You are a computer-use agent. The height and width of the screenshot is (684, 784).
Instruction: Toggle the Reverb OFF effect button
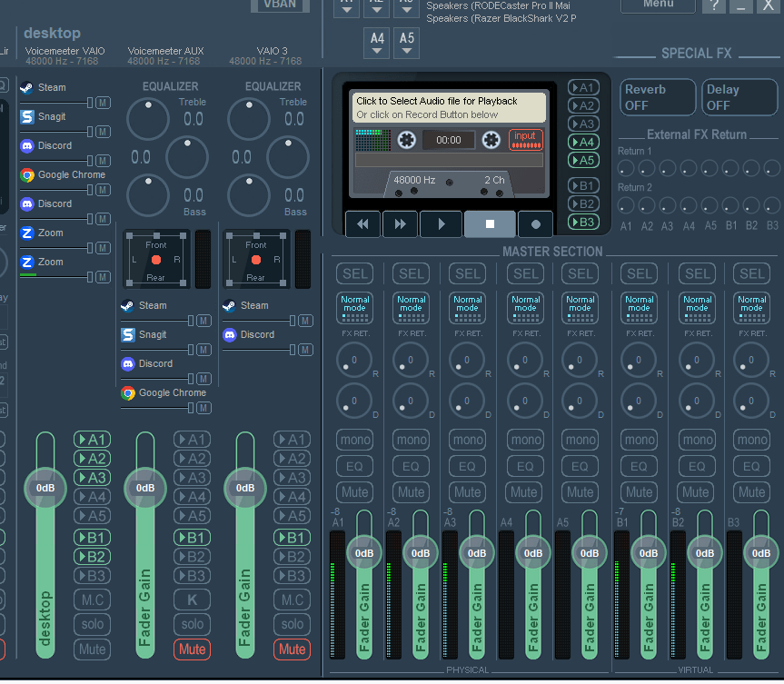[x=658, y=97]
